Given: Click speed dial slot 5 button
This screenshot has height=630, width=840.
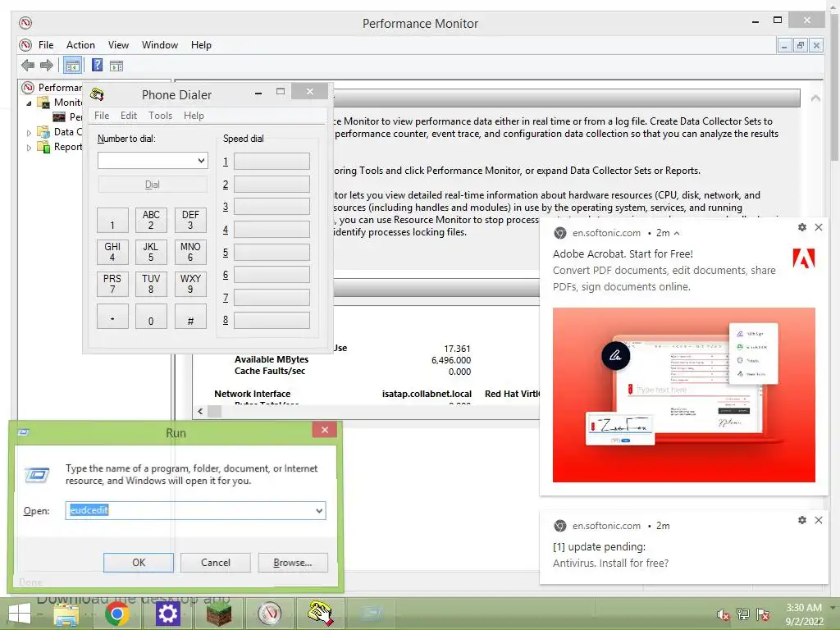Looking at the screenshot, I should pyautogui.click(x=272, y=253).
